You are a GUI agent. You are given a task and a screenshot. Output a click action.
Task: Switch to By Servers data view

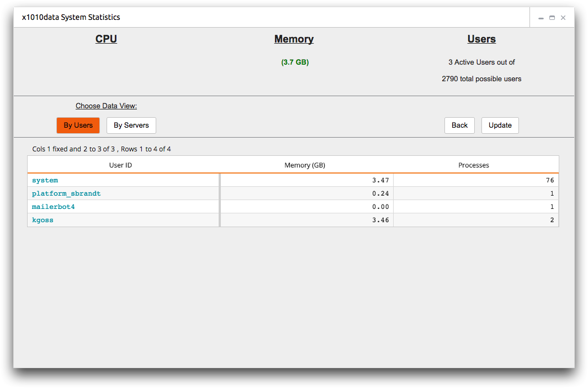(x=131, y=125)
